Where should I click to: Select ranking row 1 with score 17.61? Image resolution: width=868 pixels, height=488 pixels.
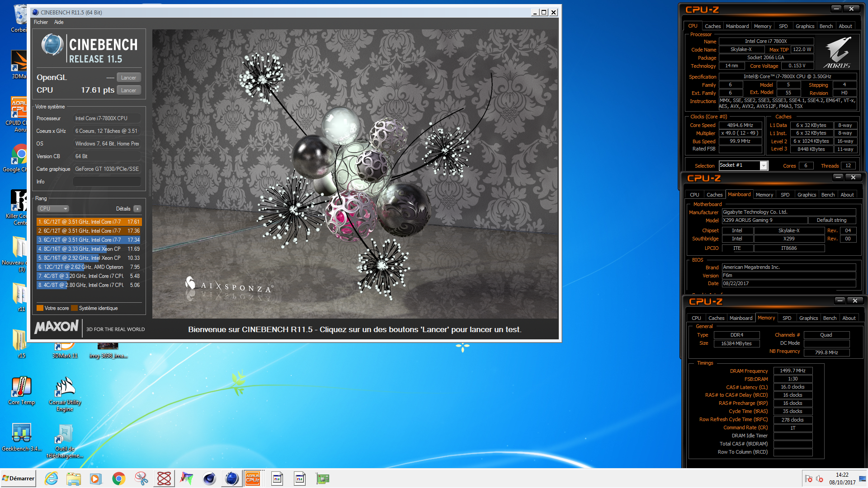pos(89,222)
